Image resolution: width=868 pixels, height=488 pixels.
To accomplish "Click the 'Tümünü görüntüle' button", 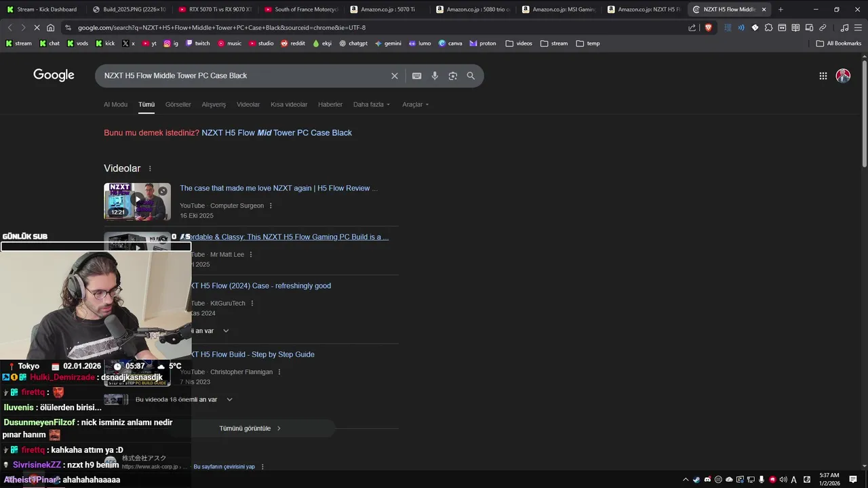I will click(x=250, y=428).
